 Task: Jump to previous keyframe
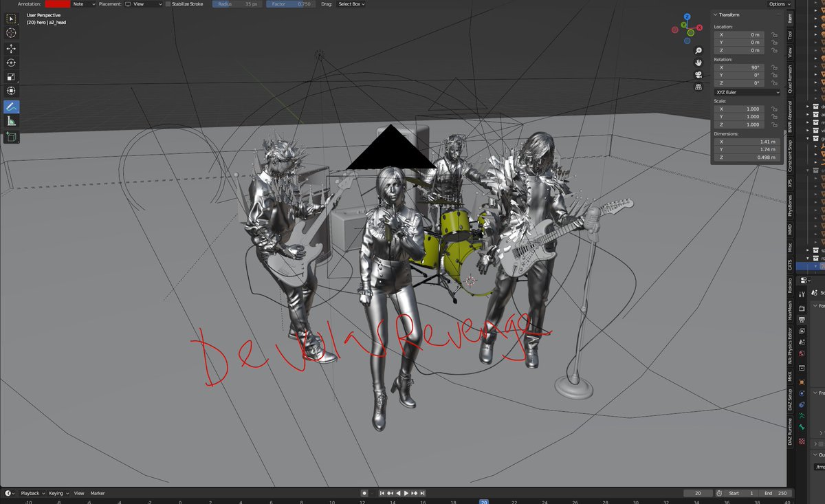[390, 493]
